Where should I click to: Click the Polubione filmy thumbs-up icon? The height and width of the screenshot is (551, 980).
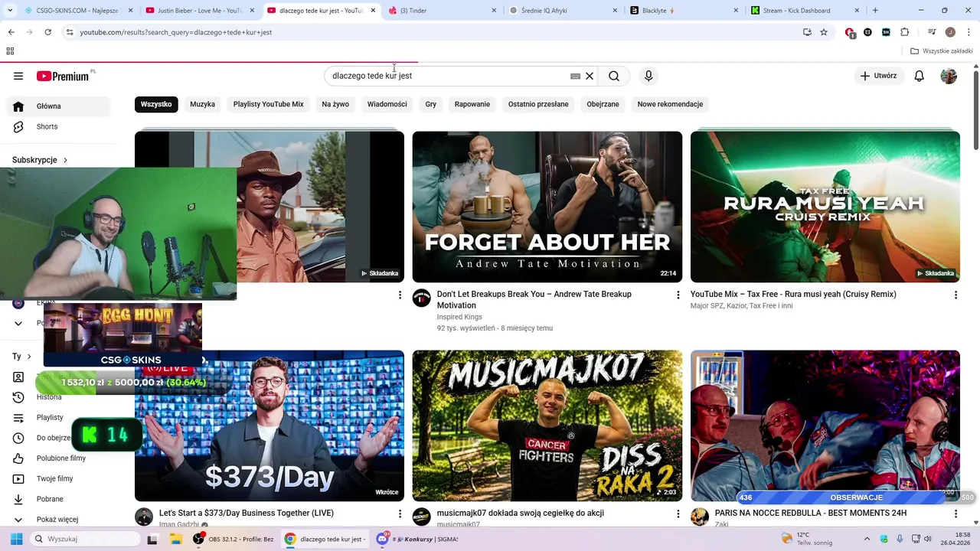pyautogui.click(x=18, y=458)
